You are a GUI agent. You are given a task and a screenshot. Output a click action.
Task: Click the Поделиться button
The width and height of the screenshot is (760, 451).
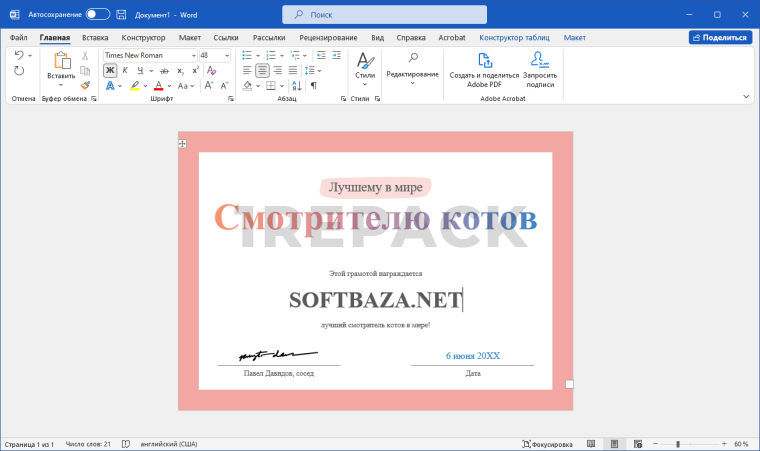(720, 37)
